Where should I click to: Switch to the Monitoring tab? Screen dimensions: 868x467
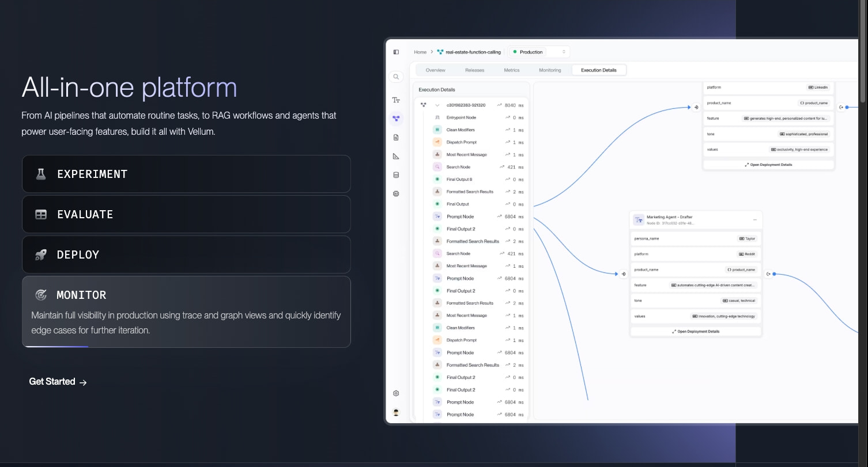tap(550, 70)
